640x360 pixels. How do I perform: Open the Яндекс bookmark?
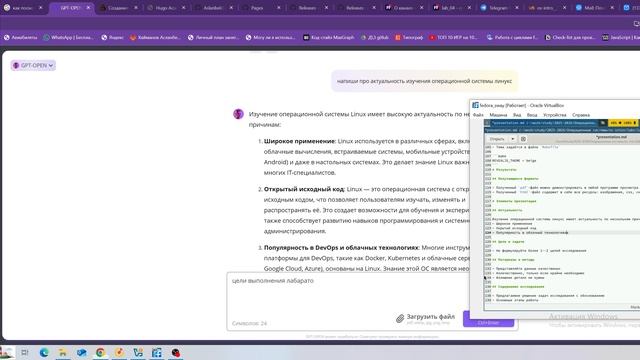[x=113, y=37]
